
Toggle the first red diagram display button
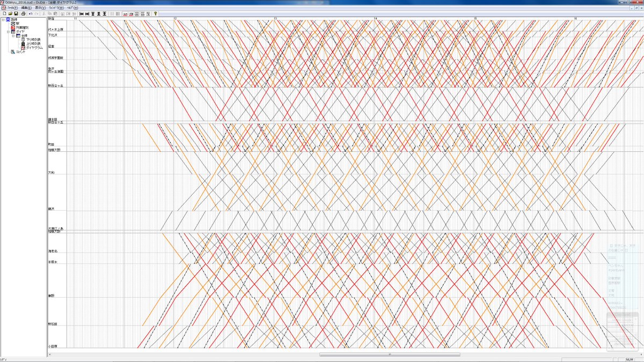125,13
